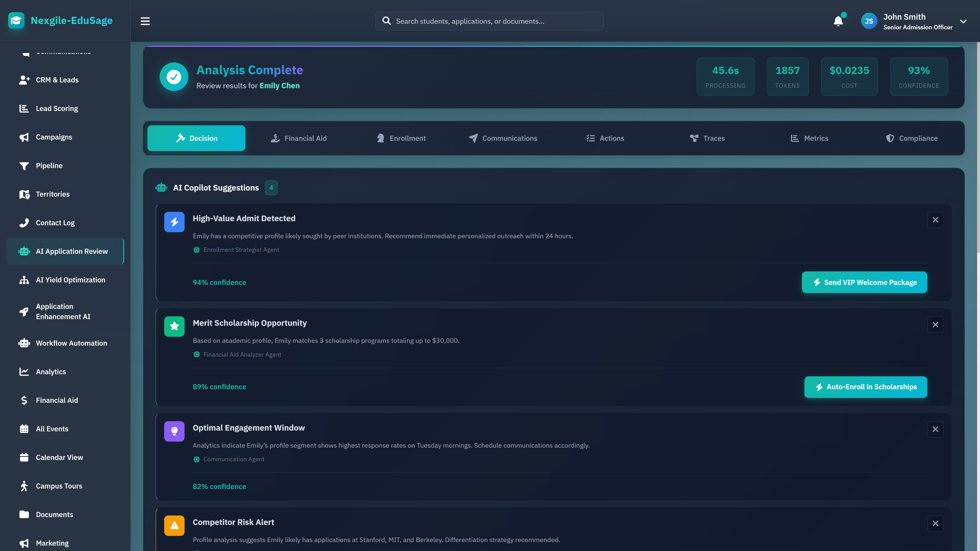Dismiss the High-Value Admit Detected suggestion

point(936,220)
